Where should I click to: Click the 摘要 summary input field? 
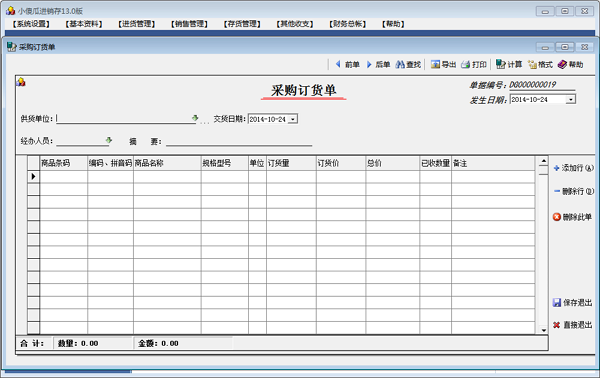[239, 141]
